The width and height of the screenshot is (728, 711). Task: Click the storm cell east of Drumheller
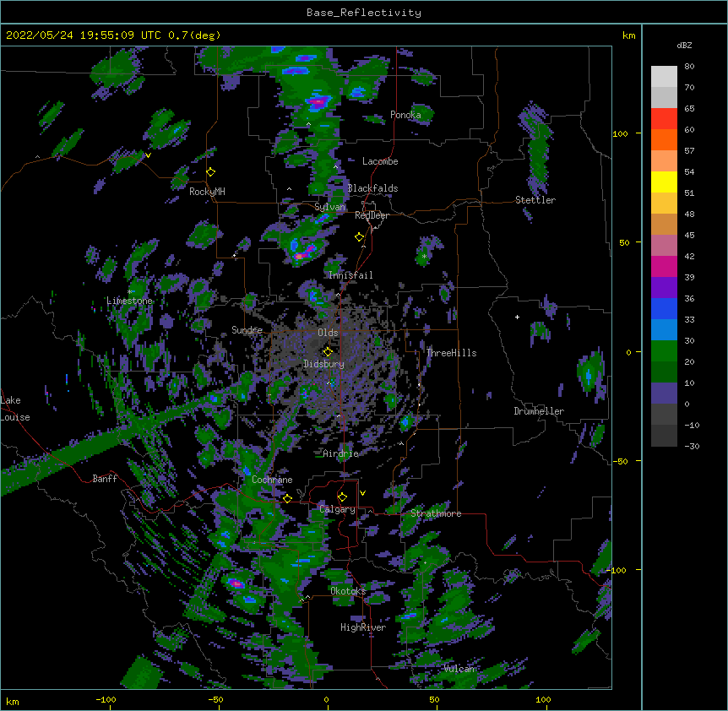tap(590, 373)
